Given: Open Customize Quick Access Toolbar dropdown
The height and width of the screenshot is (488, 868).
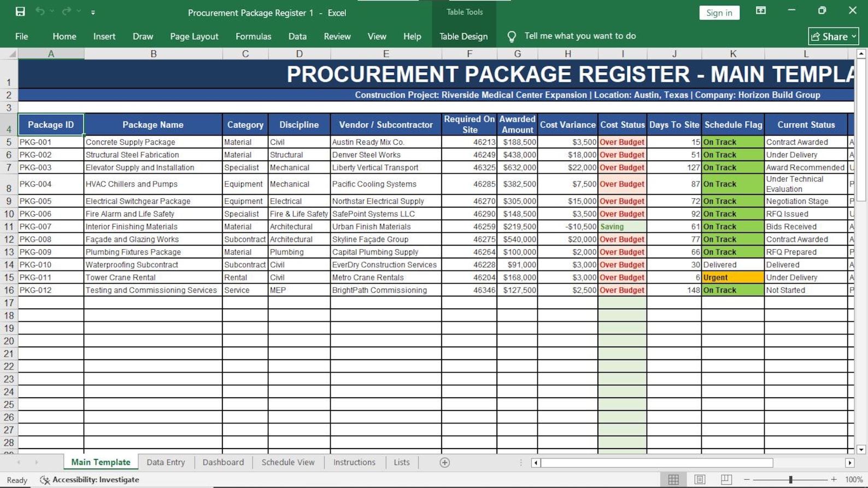Looking at the screenshot, I should pyautogui.click(x=93, y=12).
